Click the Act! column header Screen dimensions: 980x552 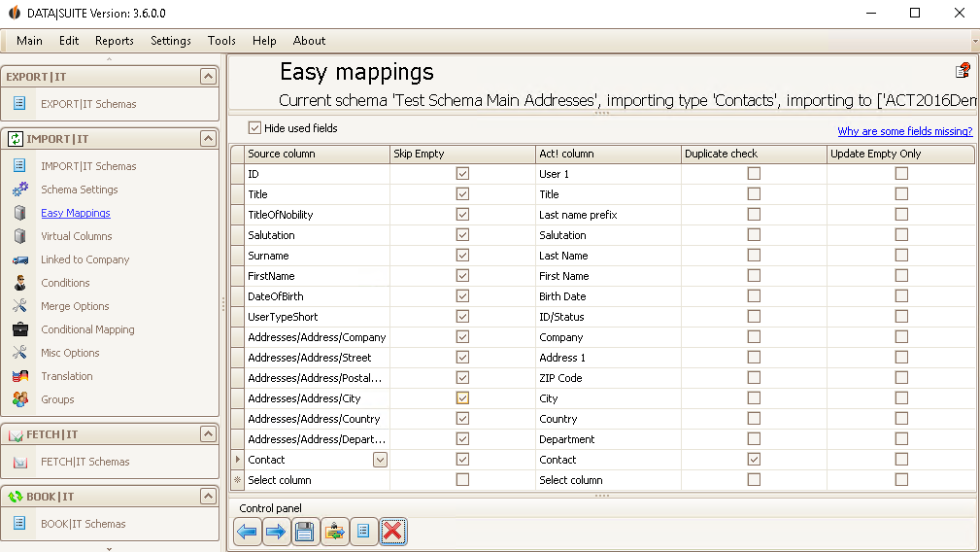tap(608, 154)
